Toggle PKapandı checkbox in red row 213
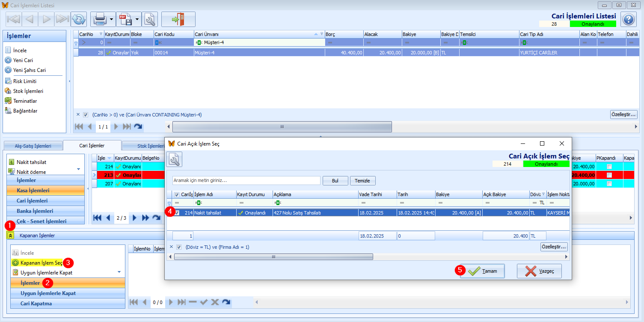The image size is (644, 322). (609, 175)
